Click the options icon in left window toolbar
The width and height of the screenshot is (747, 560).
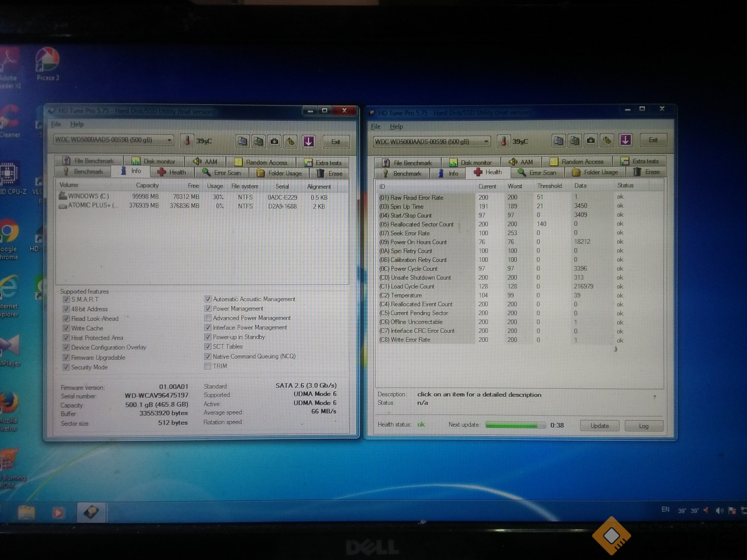pos(291,141)
